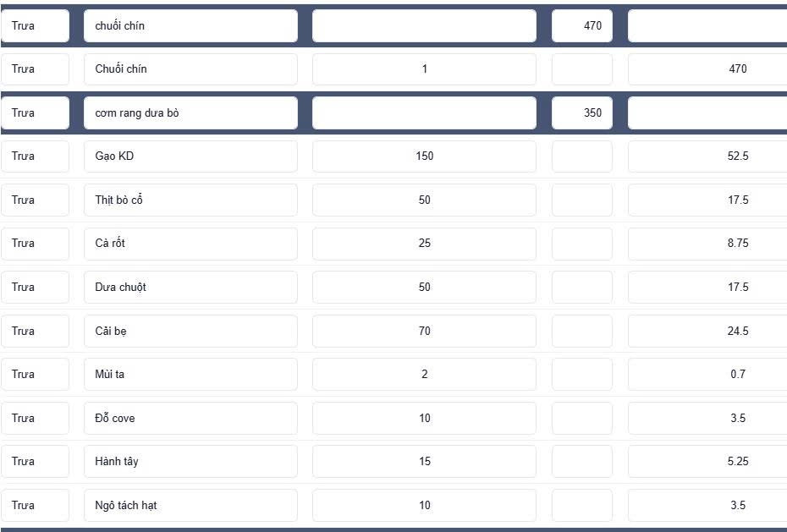
Task: Click the 'chuối chín' dish name field
Action: pyautogui.click(x=190, y=25)
